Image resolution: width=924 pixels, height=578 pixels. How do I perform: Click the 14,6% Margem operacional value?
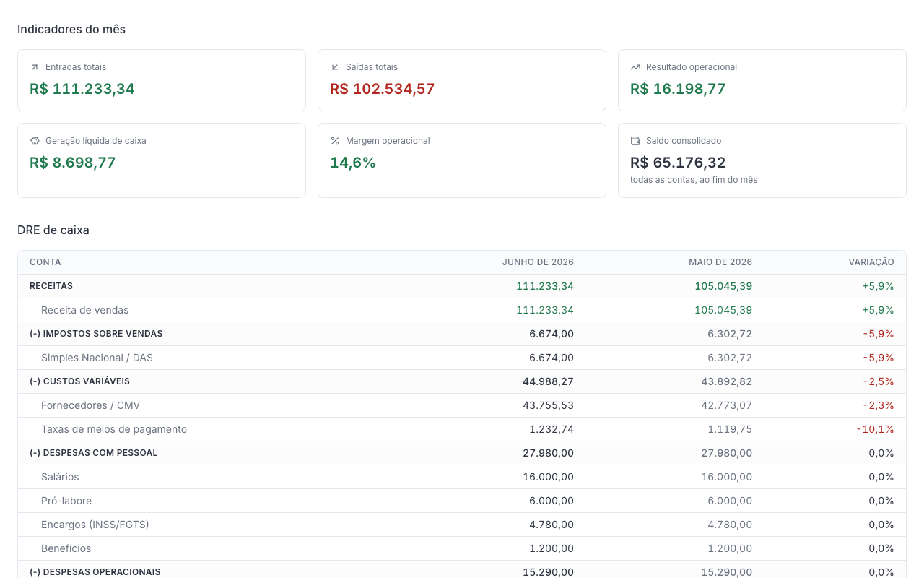click(x=353, y=163)
